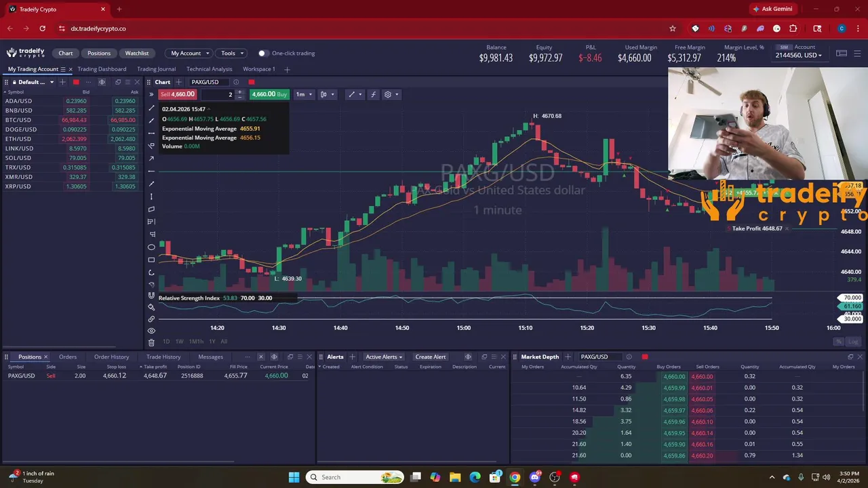The height and width of the screenshot is (488, 868).
Task: Open watchlist more options ellipsis
Action: [88, 82]
